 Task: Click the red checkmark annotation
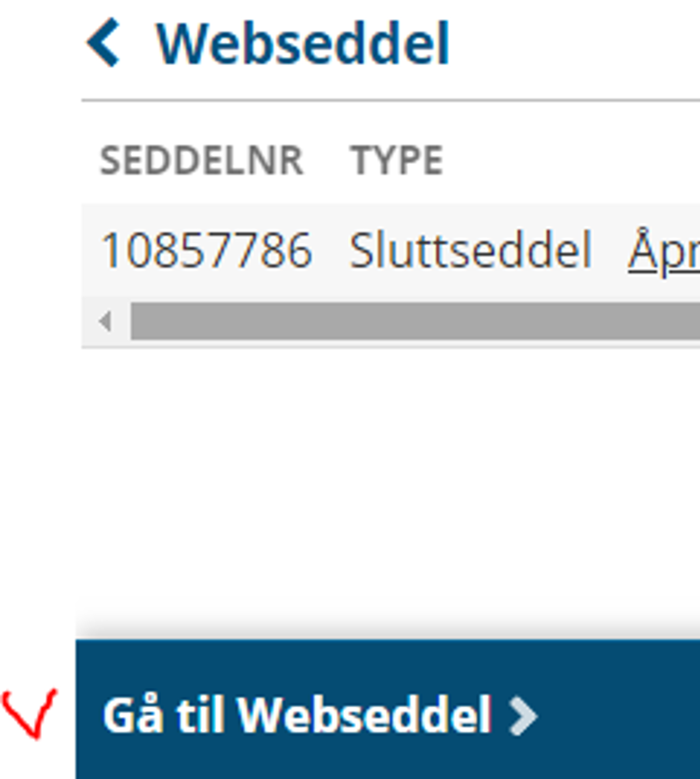(30, 713)
